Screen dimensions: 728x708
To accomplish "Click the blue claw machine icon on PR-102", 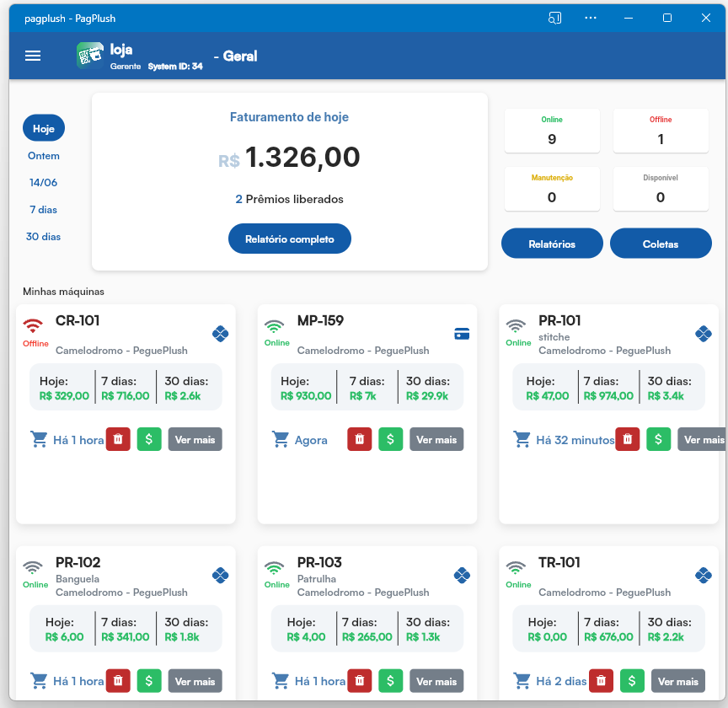I will 220,575.
